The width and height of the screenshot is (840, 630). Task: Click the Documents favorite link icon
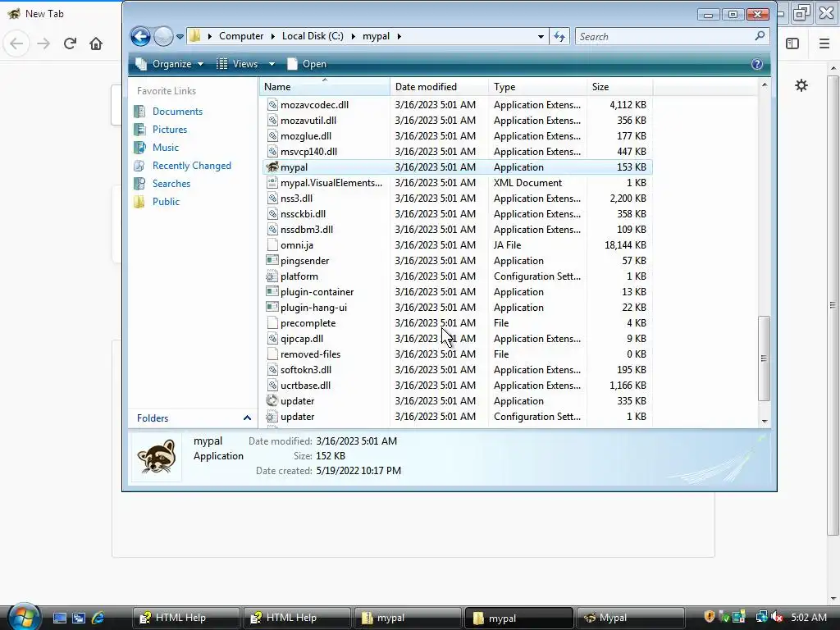tap(139, 112)
